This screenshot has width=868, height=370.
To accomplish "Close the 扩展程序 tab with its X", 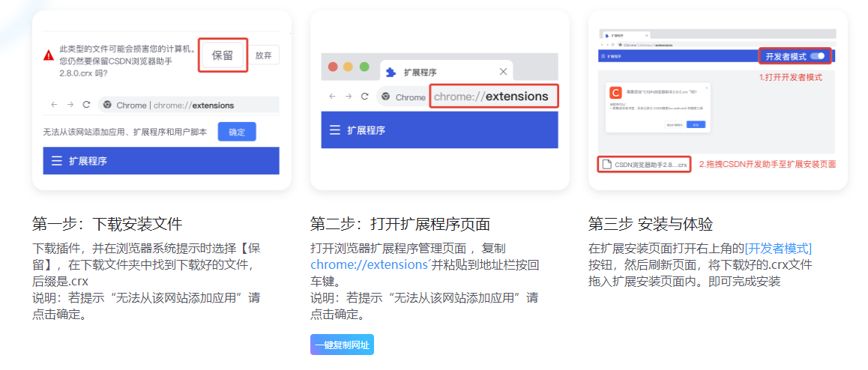I will [503, 71].
